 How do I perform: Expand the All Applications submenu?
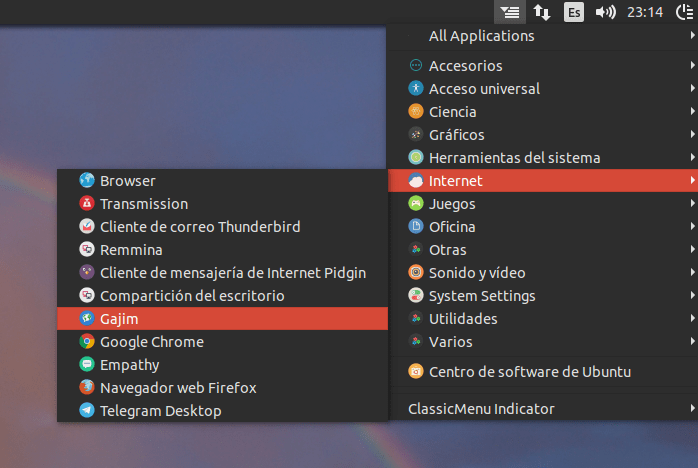tap(692, 36)
